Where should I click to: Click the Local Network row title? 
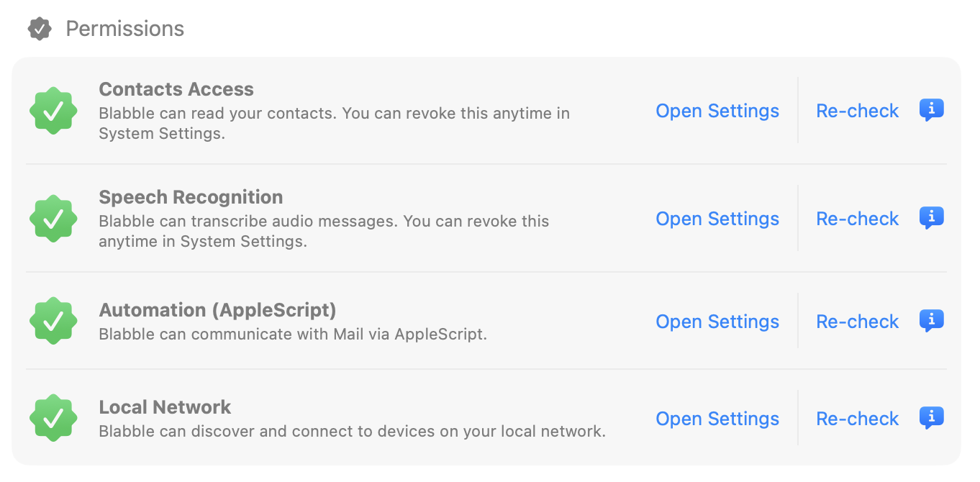coord(165,406)
